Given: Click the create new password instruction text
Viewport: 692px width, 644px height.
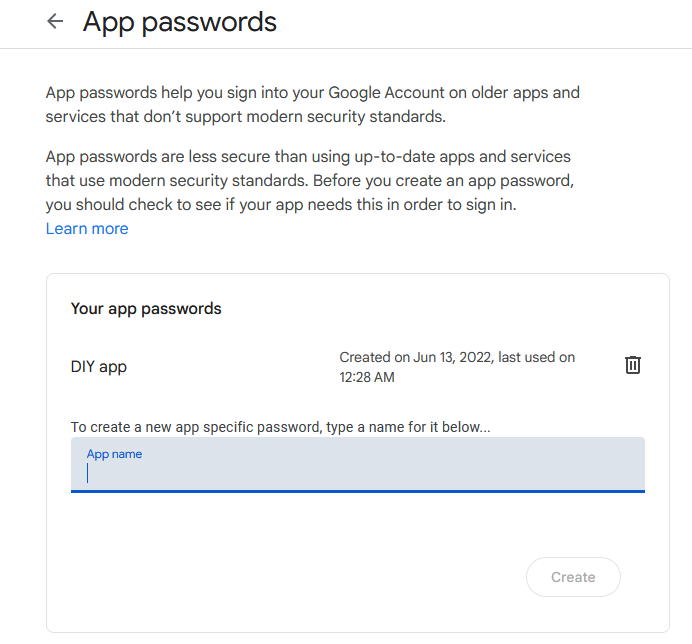Looking at the screenshot, I should [x=280, y=427].
